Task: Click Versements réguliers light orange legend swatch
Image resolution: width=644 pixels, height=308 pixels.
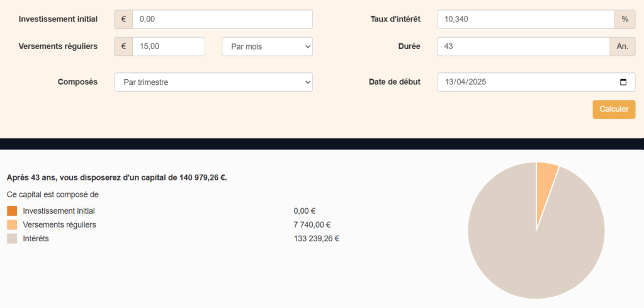Action: (12, 225)
